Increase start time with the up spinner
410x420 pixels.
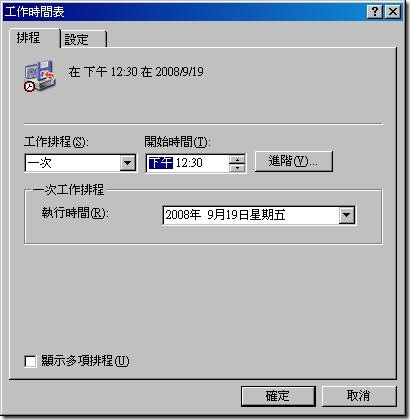coord(237,159)
